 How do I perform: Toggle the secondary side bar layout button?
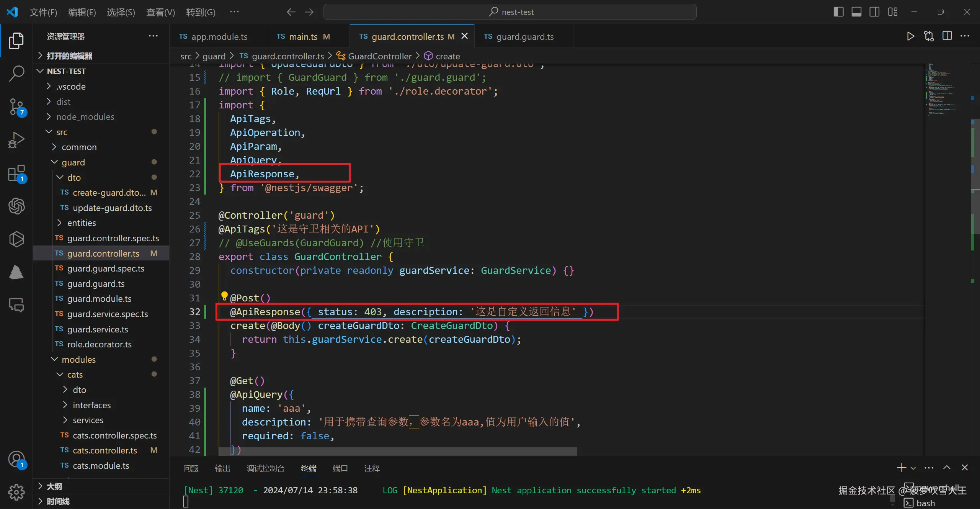pos(874,12)
